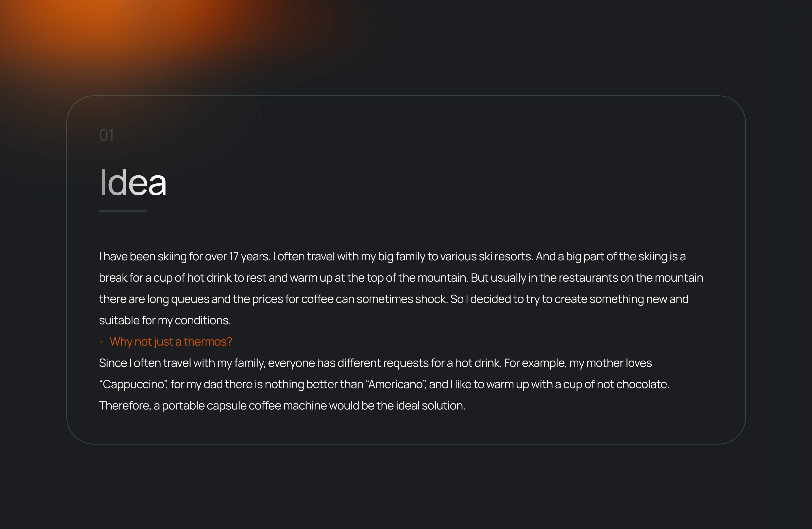This screenshot has width=812, height=529.
Task: Click the orange "Why not just a thermos?" text
Action: [x=171, y=342]
